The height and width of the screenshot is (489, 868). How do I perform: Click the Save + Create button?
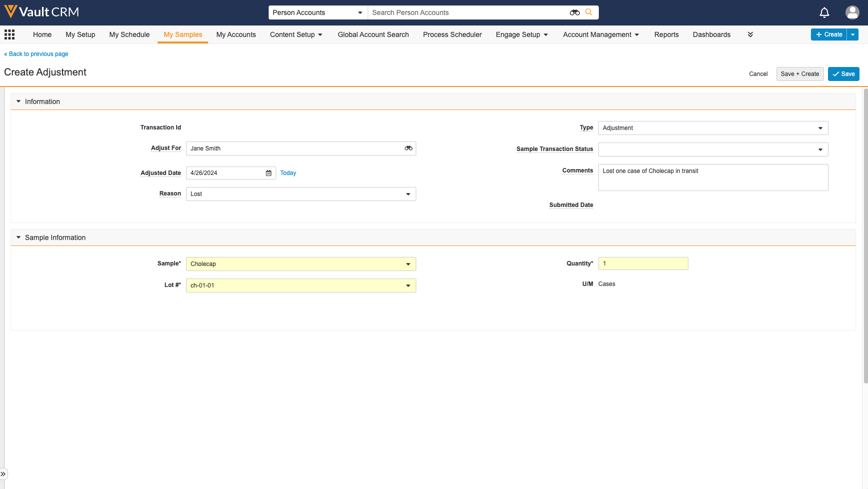click(x=799, y=74)
